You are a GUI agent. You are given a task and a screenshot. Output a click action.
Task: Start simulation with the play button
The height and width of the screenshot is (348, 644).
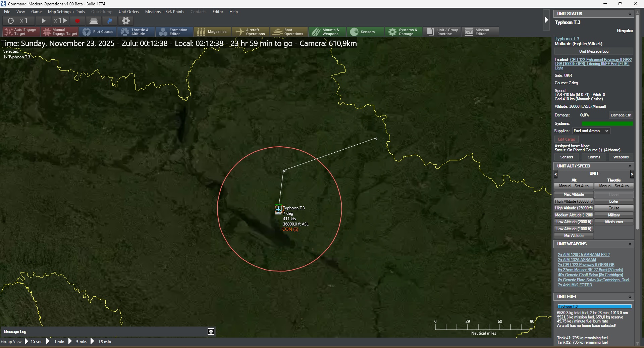(44, 21)
